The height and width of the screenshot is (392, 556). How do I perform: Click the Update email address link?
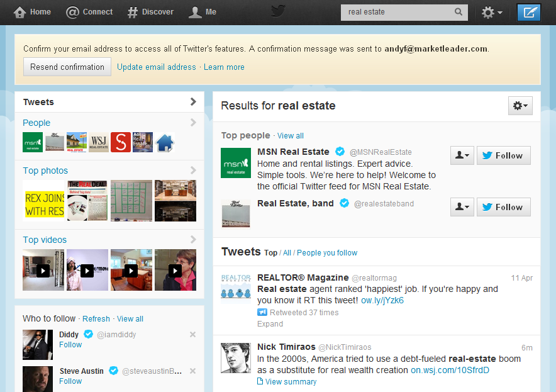tap(157, 67)
